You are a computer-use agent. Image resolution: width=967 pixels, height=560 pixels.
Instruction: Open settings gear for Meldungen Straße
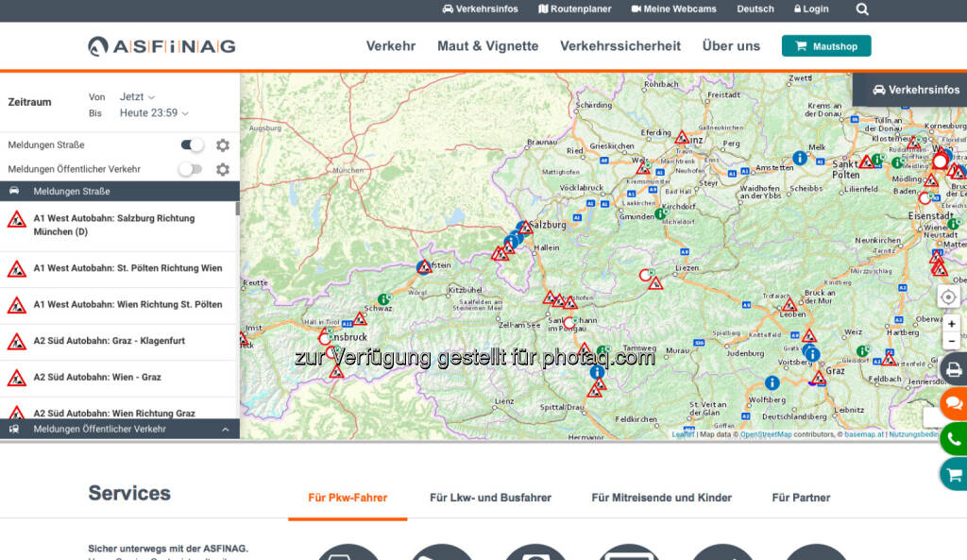coord(223,144)
